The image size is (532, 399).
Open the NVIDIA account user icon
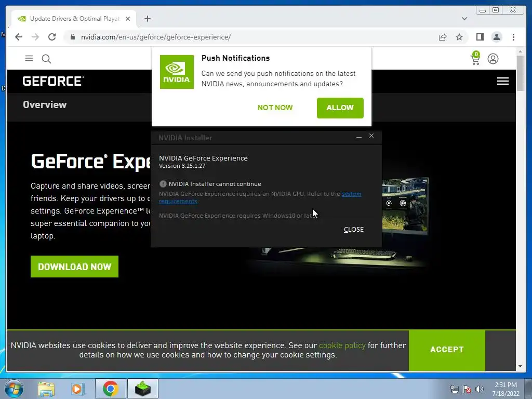[493, 59]
